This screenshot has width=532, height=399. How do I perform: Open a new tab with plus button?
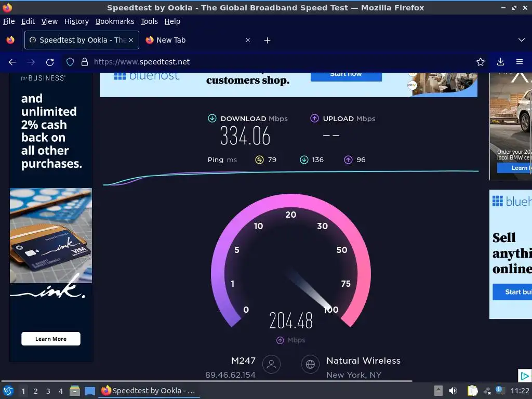tap(268, 41)
